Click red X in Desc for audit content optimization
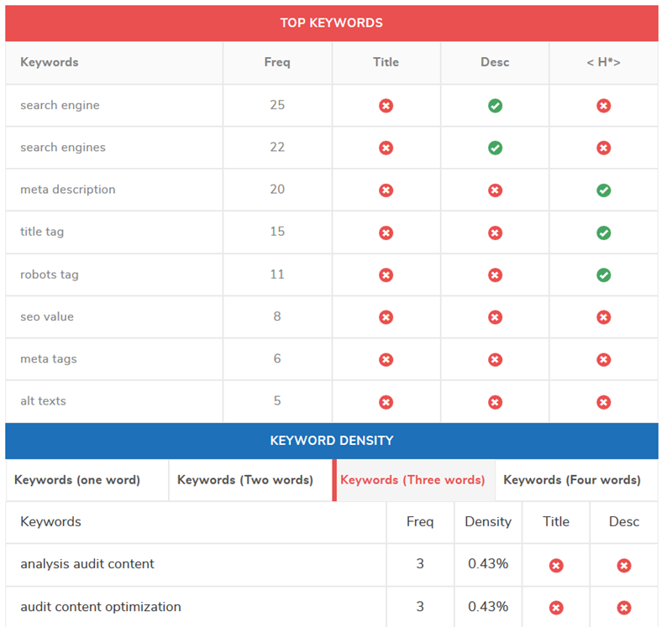Screen dimensions: 672x627 coord(624,608)
